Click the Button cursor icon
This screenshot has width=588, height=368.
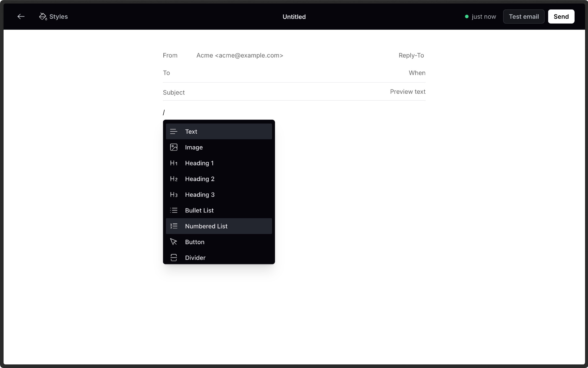tap(174, 242)
